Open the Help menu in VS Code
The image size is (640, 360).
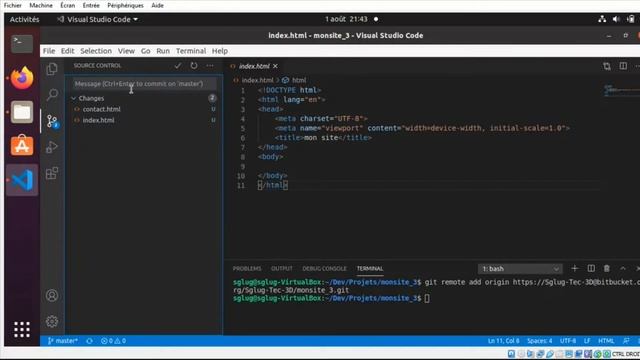pos(220,51)
